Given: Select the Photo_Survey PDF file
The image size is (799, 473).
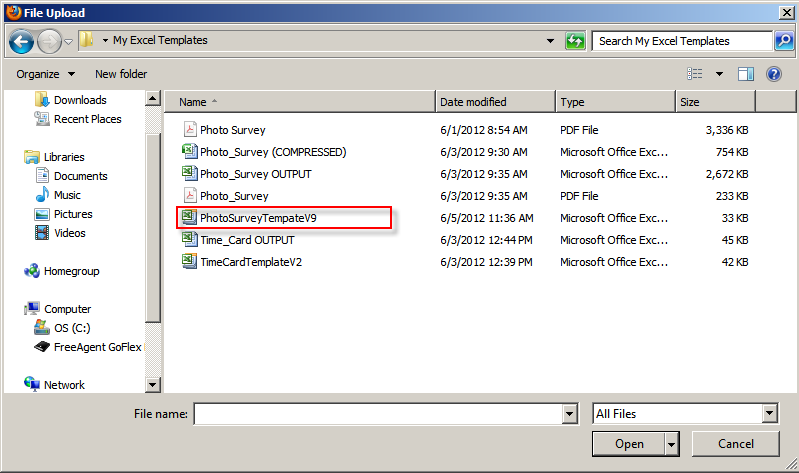Looking at the screenshot, I should [x=234, y=196].
